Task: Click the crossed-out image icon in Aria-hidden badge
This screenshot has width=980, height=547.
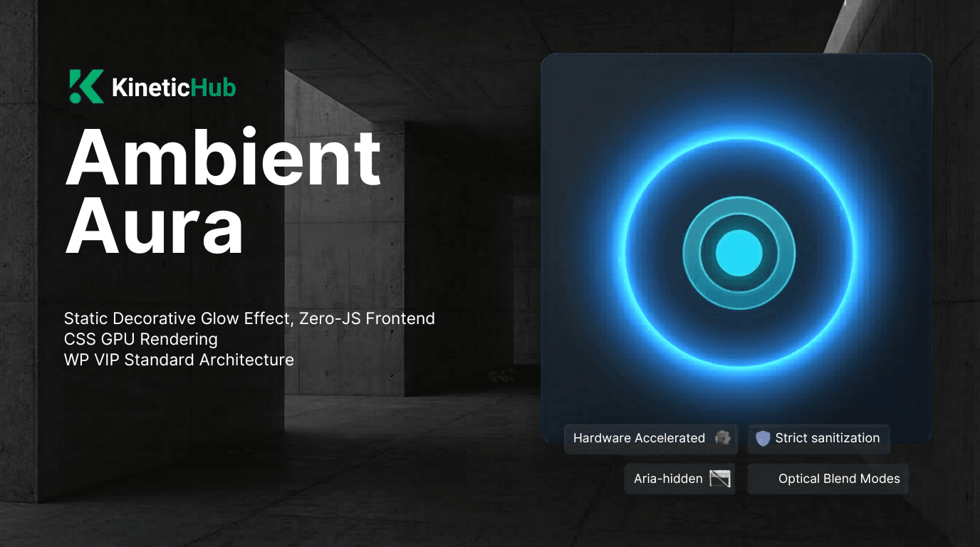Action: pos(720,479)
